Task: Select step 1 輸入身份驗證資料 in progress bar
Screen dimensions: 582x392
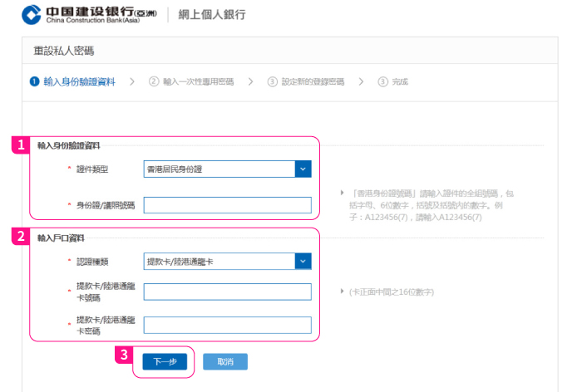Action: coord(72,81)
